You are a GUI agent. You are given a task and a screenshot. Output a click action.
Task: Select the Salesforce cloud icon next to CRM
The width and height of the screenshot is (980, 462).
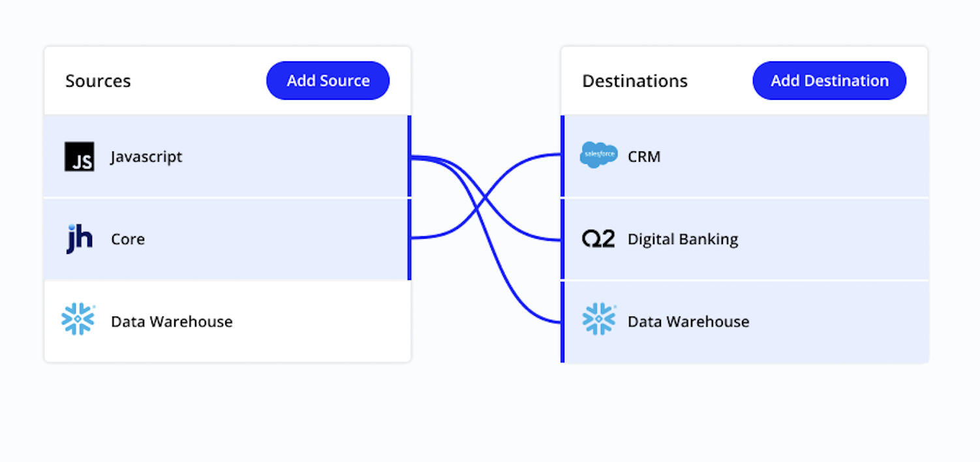point(598,155)
